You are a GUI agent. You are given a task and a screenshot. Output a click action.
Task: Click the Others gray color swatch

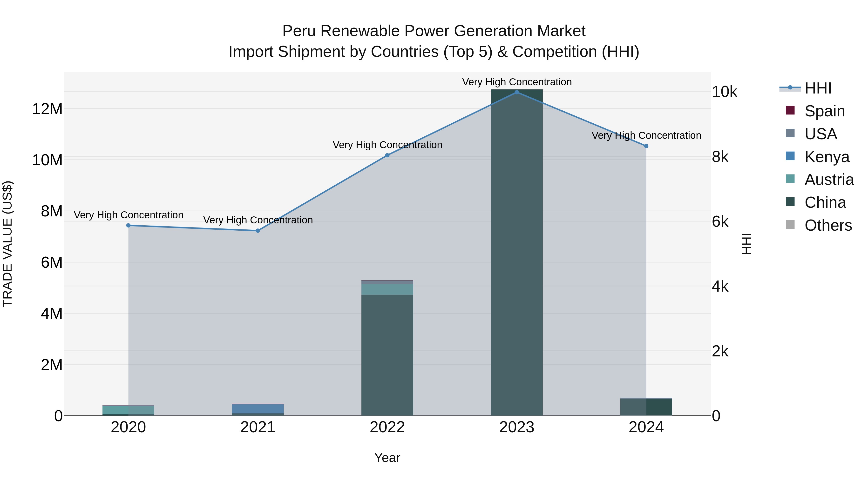[x=790, y=225]
